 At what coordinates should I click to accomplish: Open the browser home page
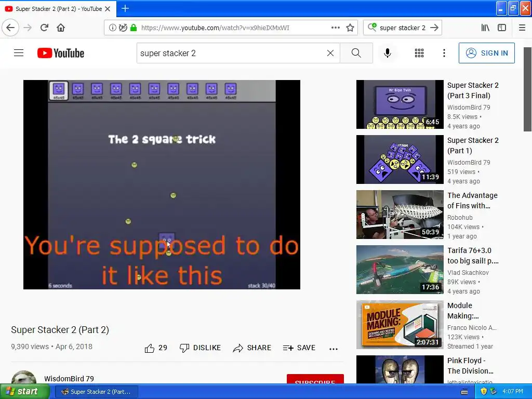coord(61,28)
